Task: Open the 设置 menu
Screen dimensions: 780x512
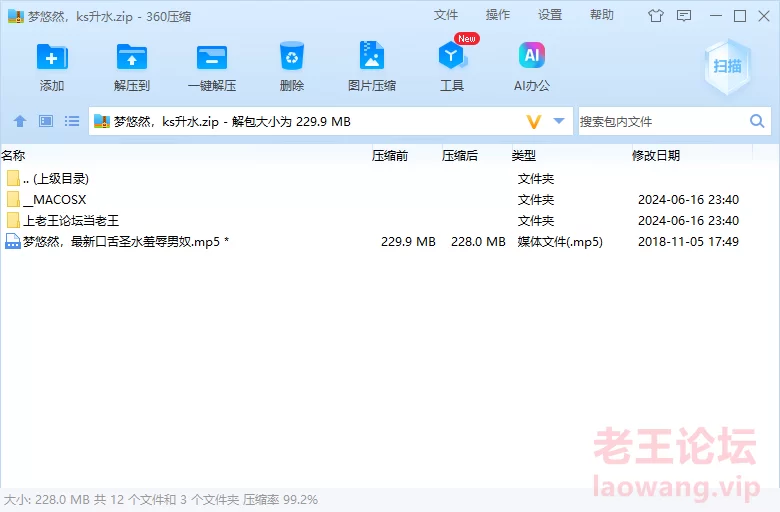Action: [550, 15]
